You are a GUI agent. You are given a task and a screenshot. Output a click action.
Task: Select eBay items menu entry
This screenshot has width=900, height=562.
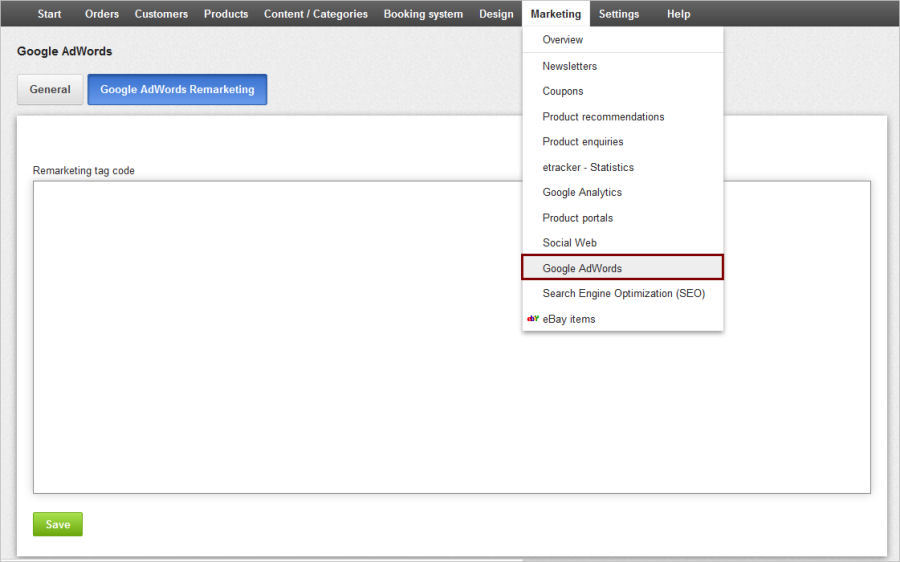click(623, 319)
